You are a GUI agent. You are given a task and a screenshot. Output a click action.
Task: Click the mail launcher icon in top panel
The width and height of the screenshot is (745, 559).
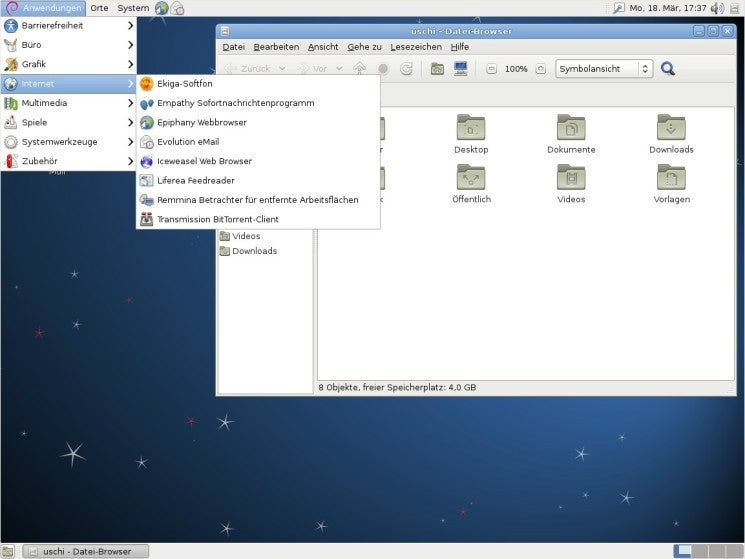click(177, 8)
